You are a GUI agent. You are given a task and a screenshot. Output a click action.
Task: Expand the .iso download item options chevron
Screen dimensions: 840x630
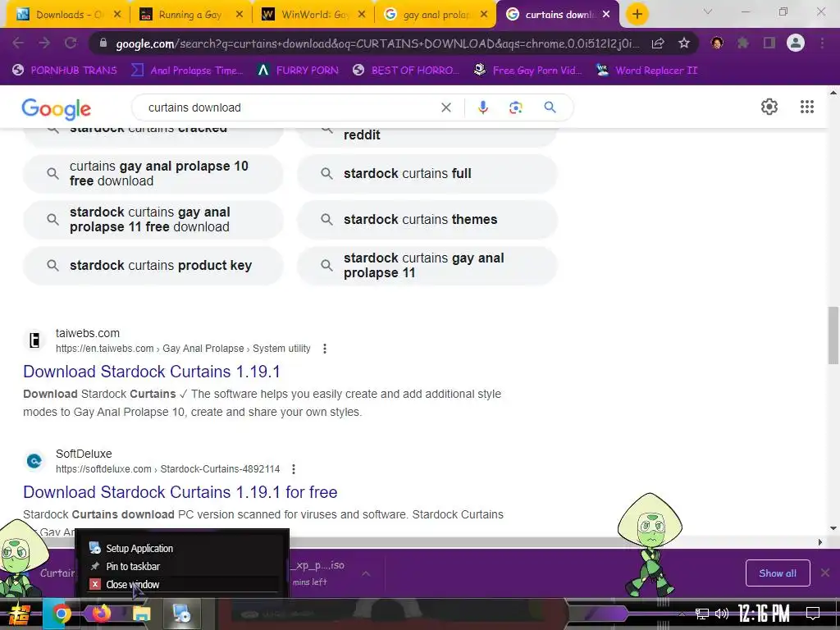point(366,573)
